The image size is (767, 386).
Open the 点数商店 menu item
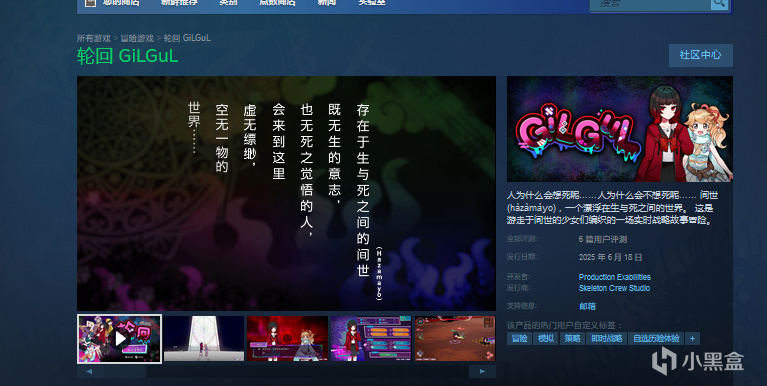point(277,2)
